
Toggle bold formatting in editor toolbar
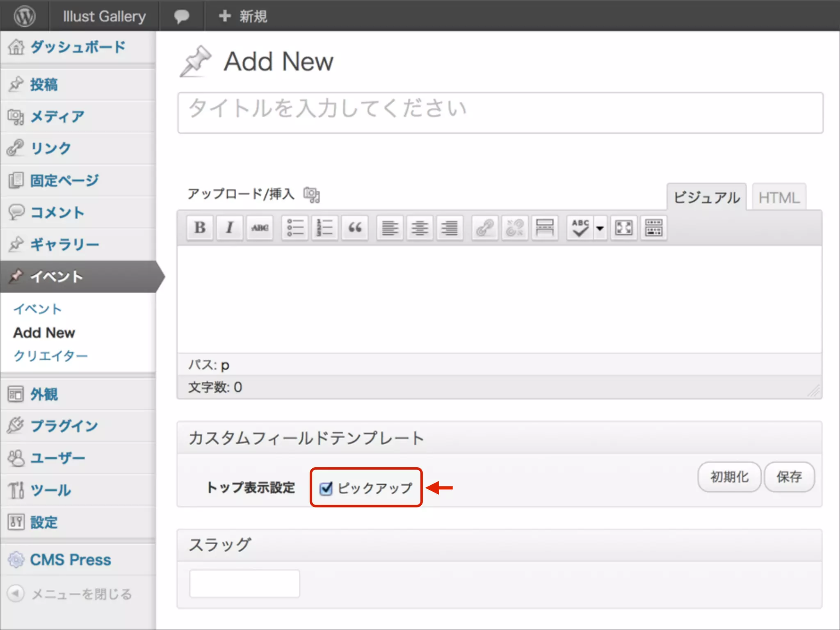[200, 228]
